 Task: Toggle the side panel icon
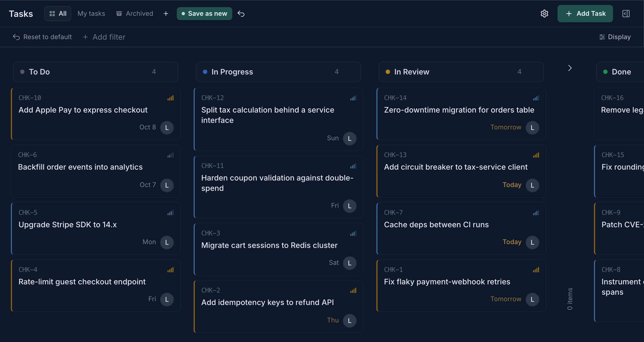tap(626, 14)
